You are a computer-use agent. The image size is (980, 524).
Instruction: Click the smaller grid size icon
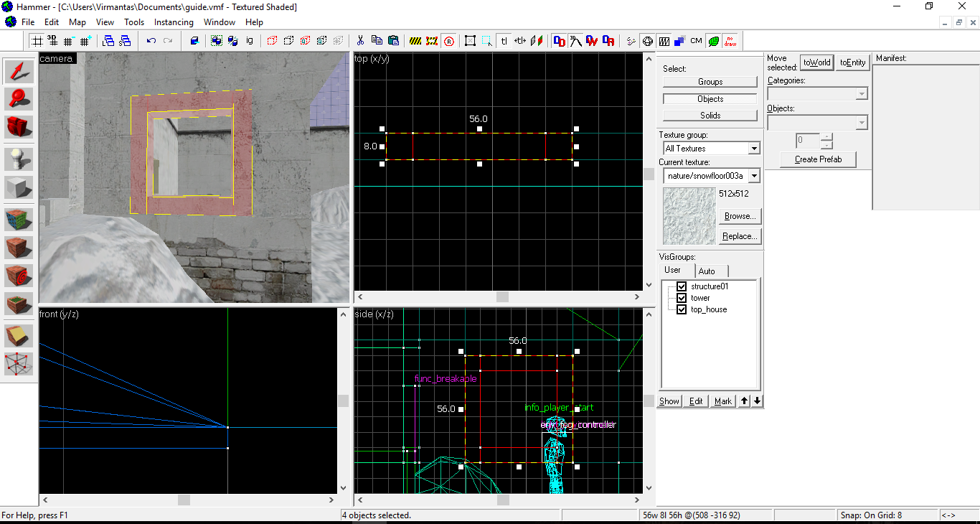68,41
